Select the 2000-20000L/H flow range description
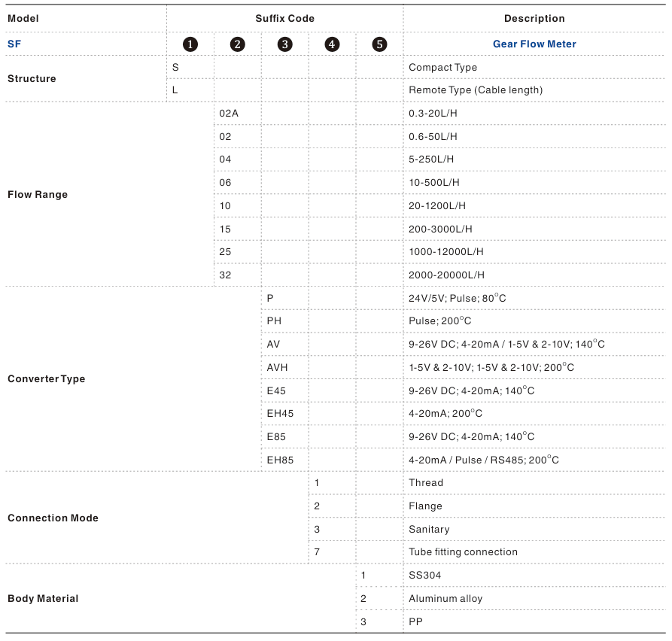Image resolution: width=672 pixels, height=641 pixels. 446,275
